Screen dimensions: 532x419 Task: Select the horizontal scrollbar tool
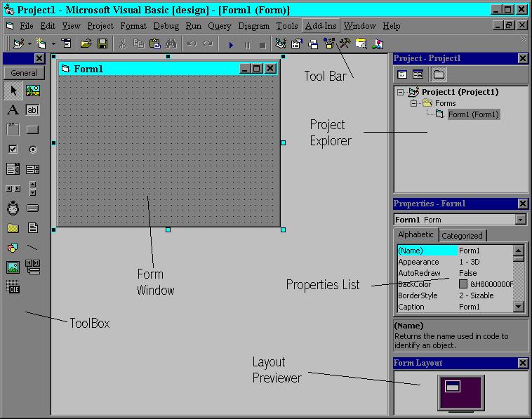[x=13, y=188]
